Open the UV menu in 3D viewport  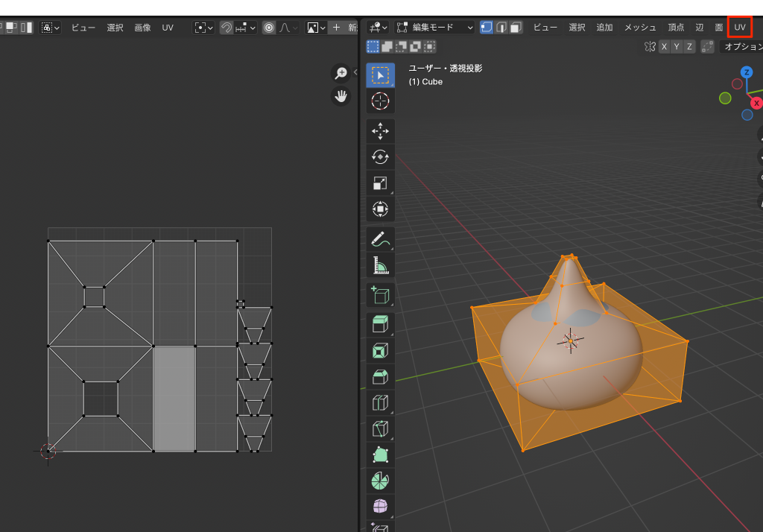[739, 28]
